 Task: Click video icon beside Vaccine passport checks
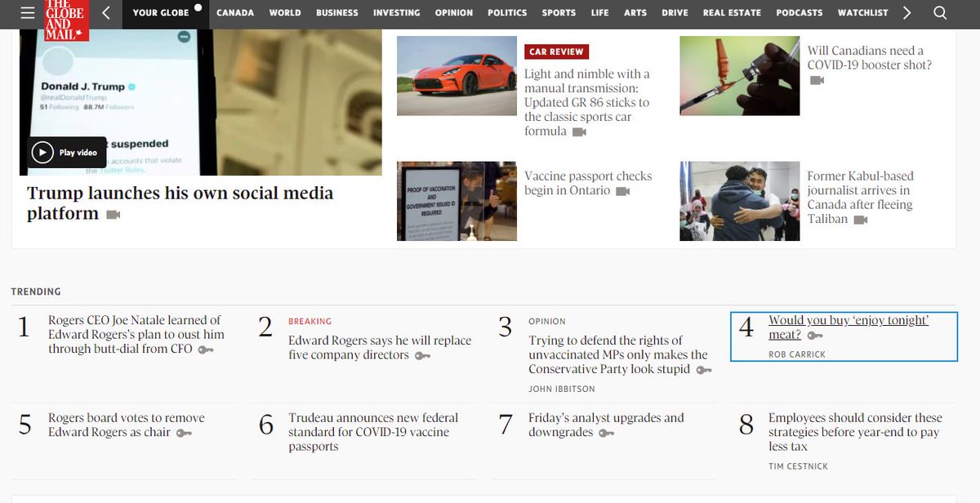point(623,191)
